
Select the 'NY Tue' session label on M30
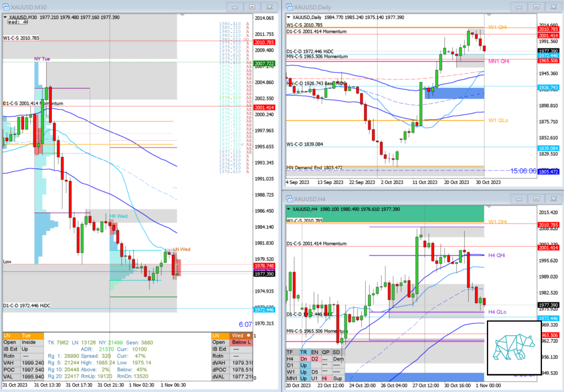pos(42,59)
